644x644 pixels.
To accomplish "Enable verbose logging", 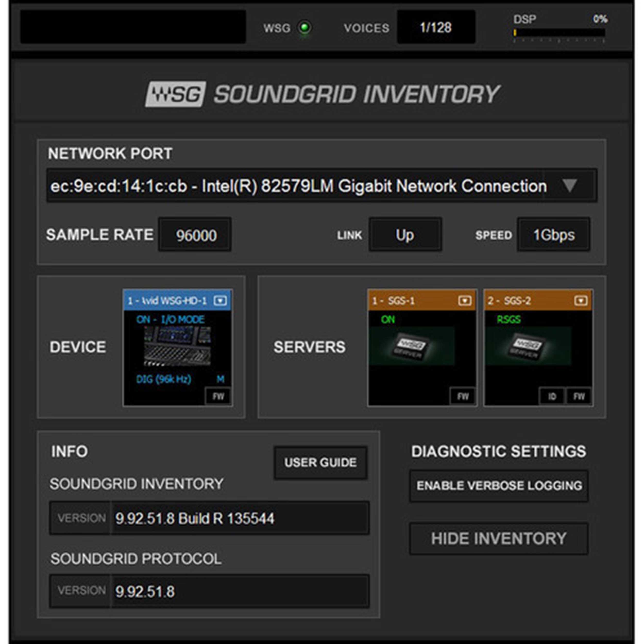I will [499, 486].
